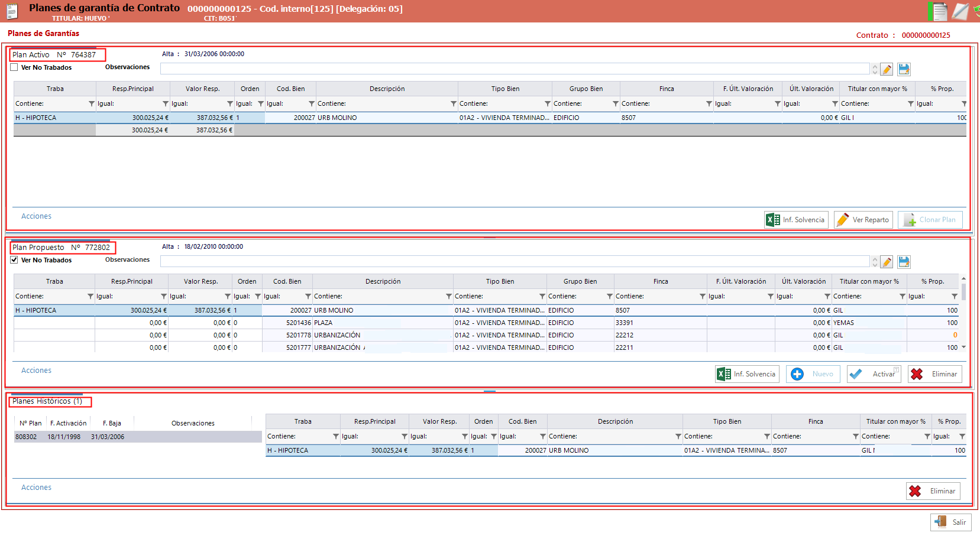Edit observations of Plan Activo with pencil icon

pos(887,69)
